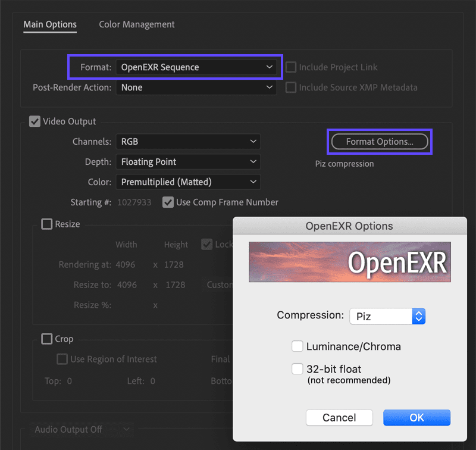Open the Channels dropdown set to RGB
Image resolution: width=476 pixels, height=450 pixels.
pos(188,142)
